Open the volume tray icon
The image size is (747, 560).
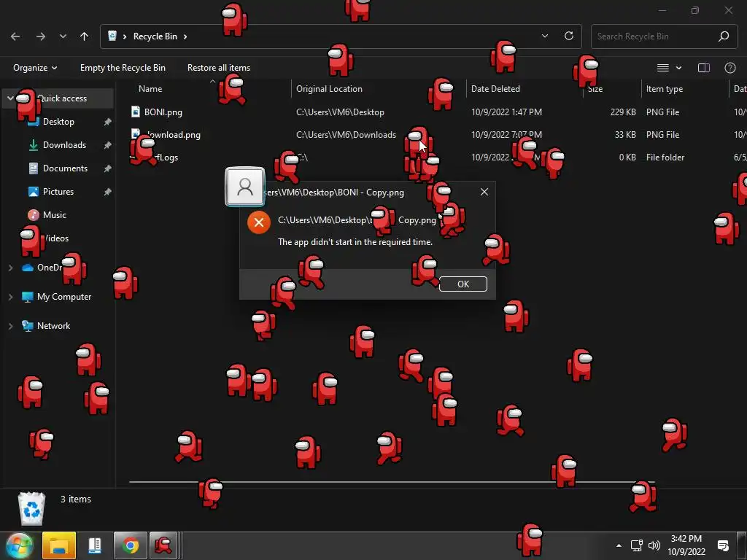[x=654, y=545]
